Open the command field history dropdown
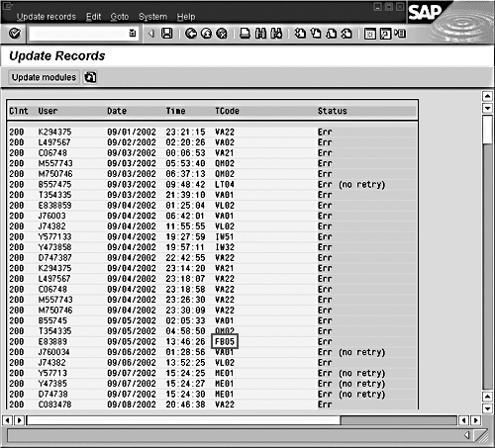495x448 pixels. click(133, 33)
